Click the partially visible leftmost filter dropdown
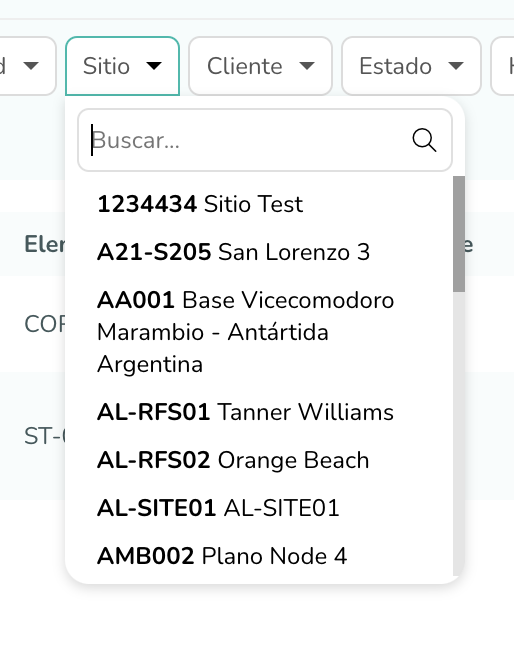 (x=25, y=66)
